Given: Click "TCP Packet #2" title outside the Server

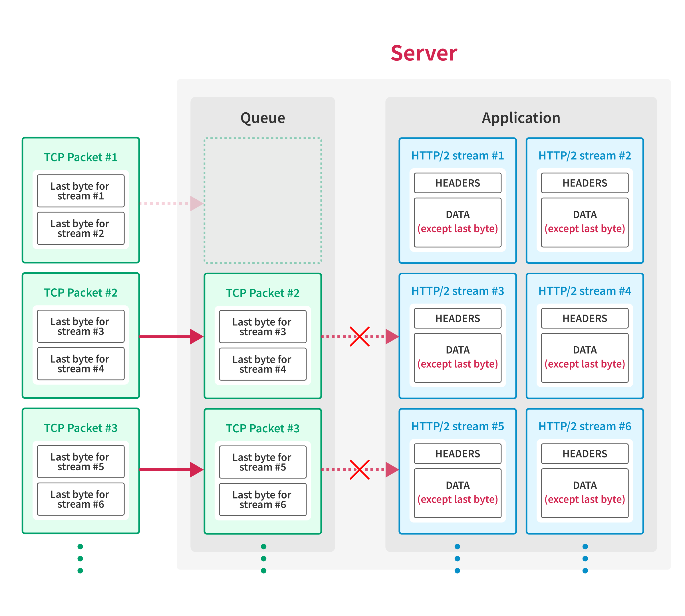Looking at the screenshot, I should (80, 292).
